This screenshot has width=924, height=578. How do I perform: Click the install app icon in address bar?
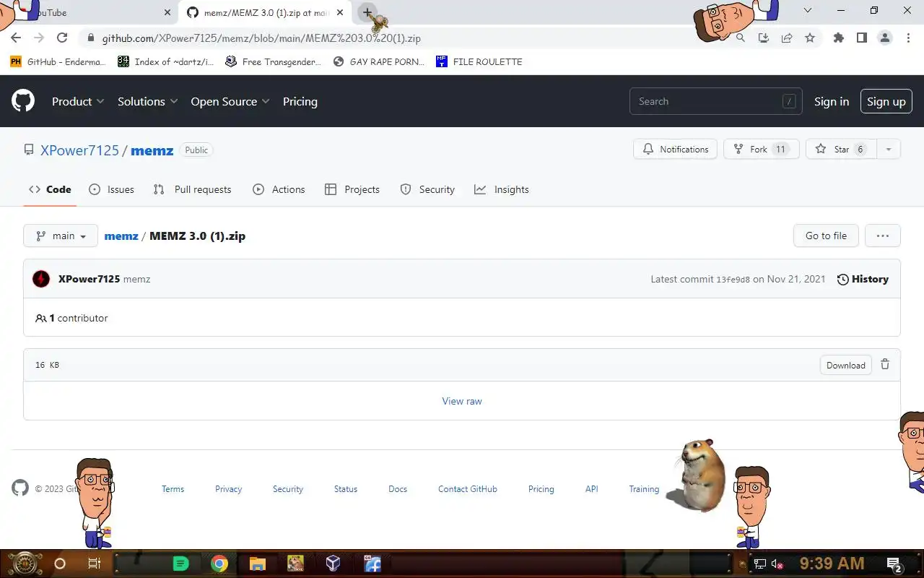(764, 38)
